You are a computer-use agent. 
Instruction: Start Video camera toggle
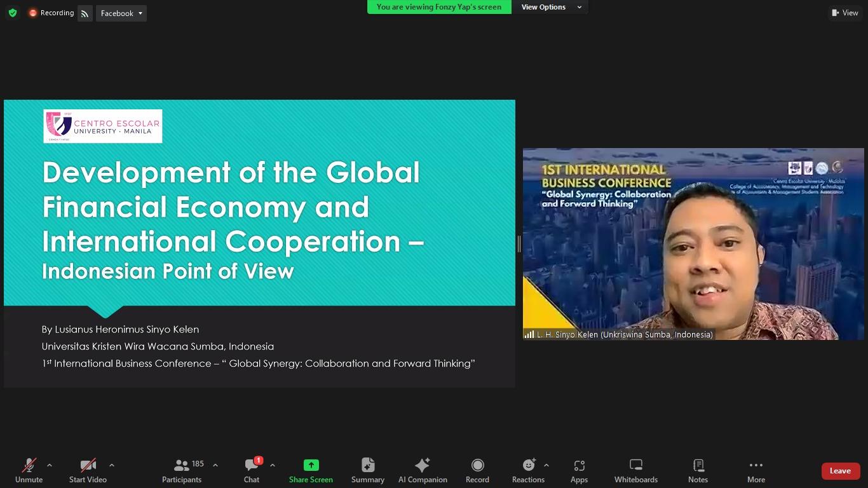88,471
